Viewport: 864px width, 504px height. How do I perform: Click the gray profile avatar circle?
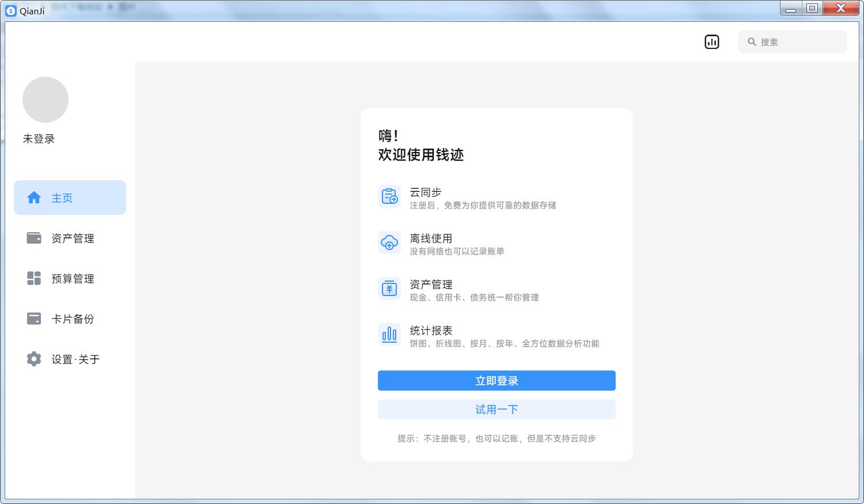46,100
